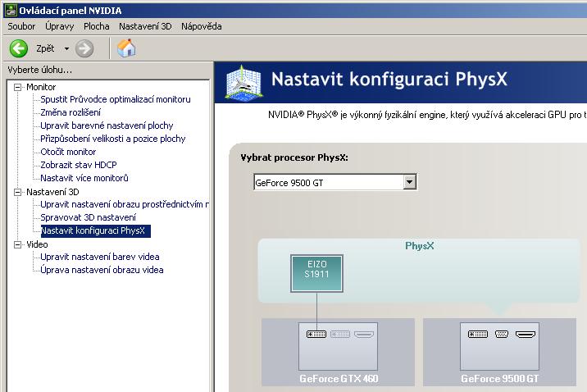Select the GeForce GTX 460 card panel

pyautogui.click(x=338, y=352)
